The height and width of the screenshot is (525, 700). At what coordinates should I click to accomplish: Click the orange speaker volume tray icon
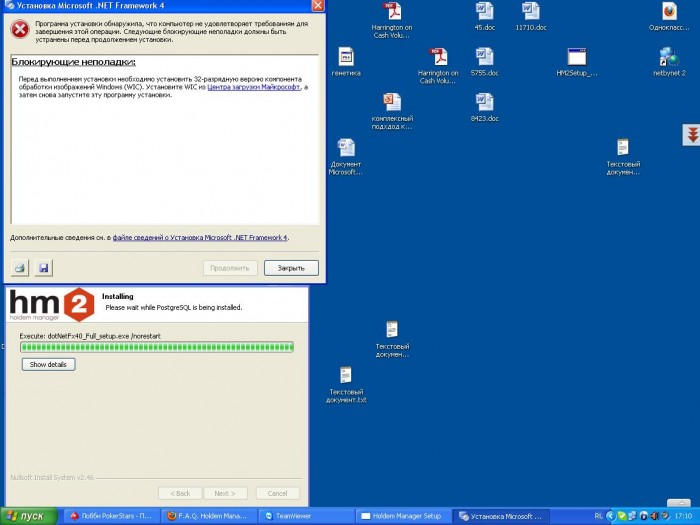pos(654,516)
